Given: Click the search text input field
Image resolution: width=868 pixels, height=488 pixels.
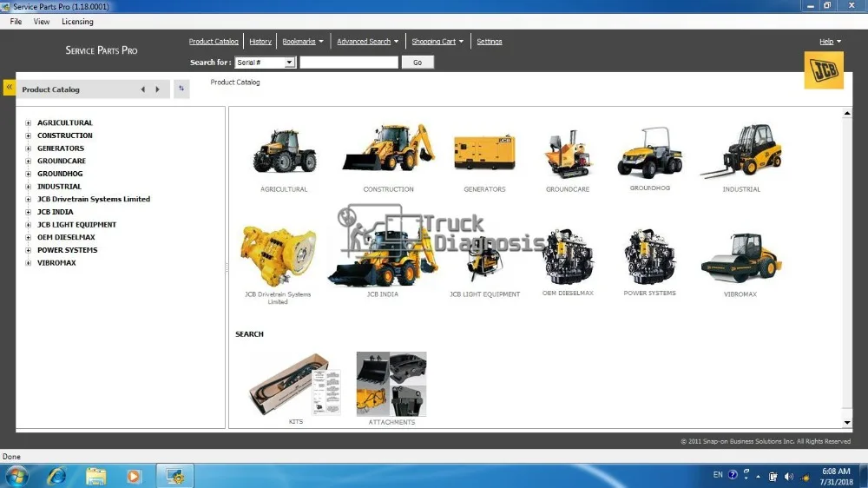Looking at the screenshot, I should [349, 63].
